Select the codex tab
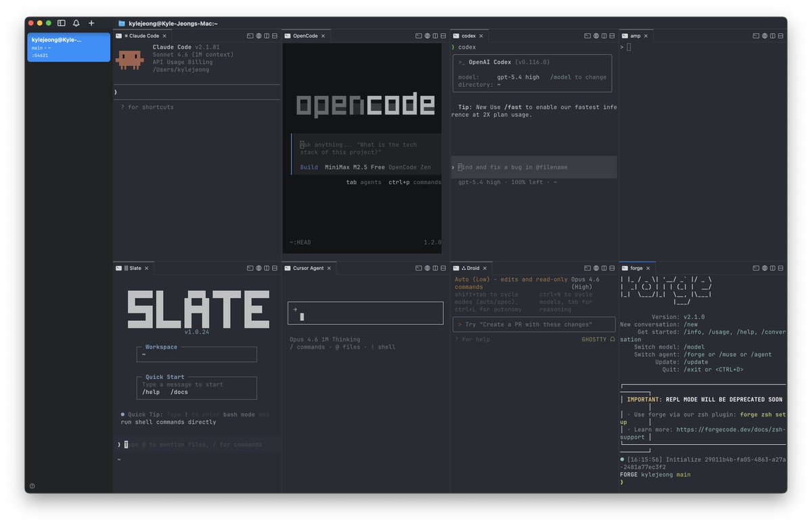The width and height of the screenshot is (812, 526). 469,36
